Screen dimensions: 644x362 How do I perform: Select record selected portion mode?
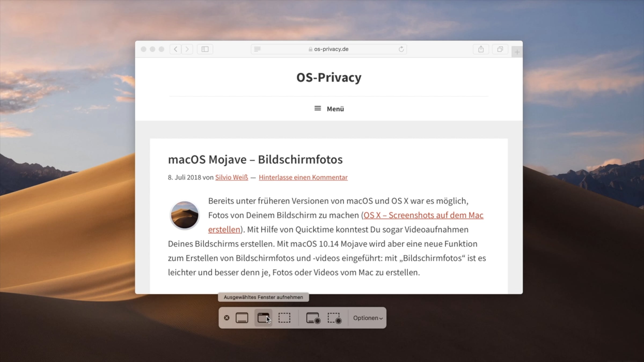[334, 318]
